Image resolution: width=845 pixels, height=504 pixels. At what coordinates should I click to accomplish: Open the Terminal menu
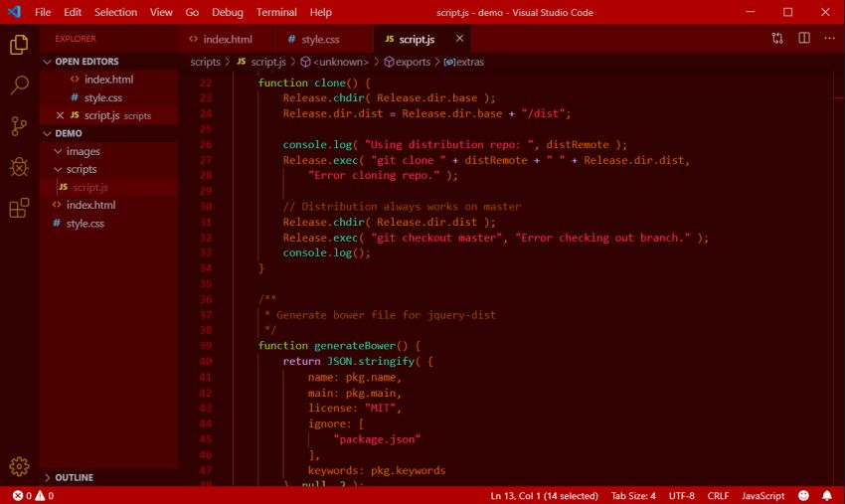276,12
